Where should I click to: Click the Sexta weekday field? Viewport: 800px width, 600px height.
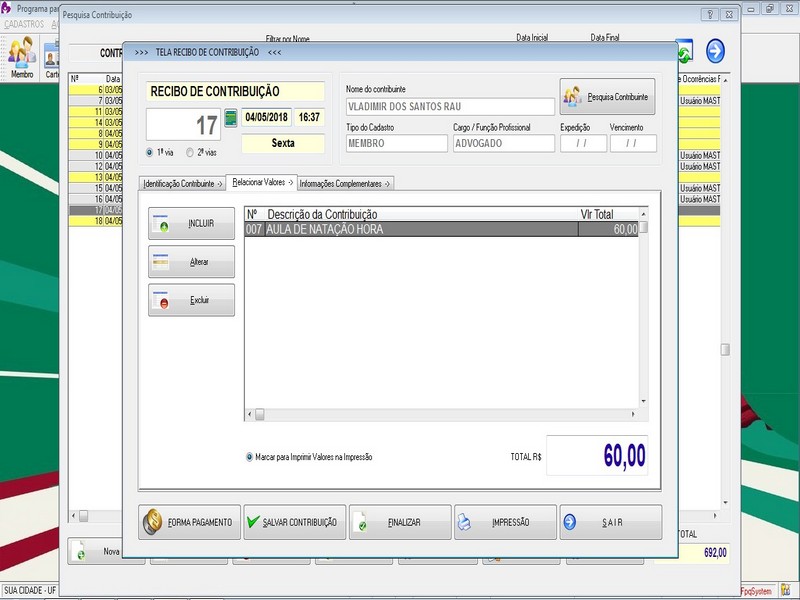283,143
